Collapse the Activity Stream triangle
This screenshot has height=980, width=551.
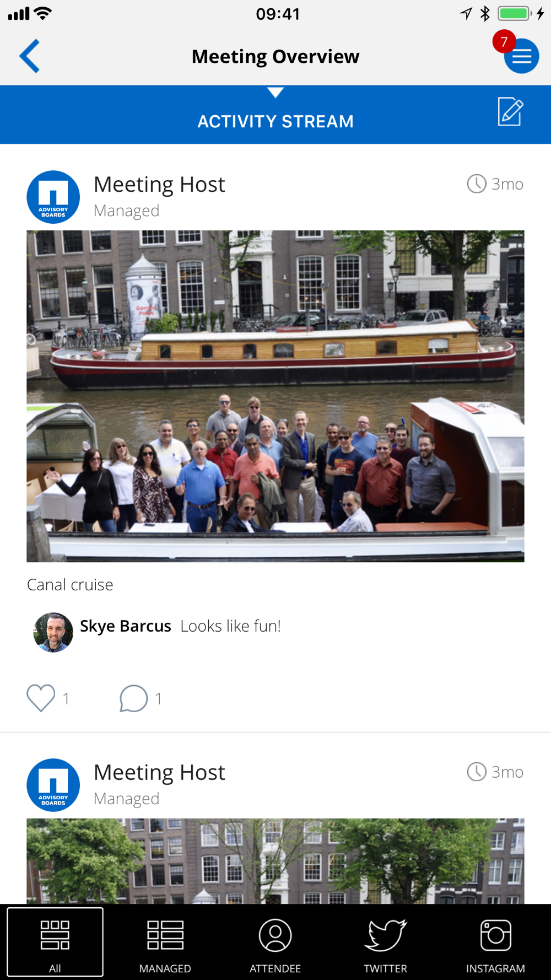(x=275, y=93)
